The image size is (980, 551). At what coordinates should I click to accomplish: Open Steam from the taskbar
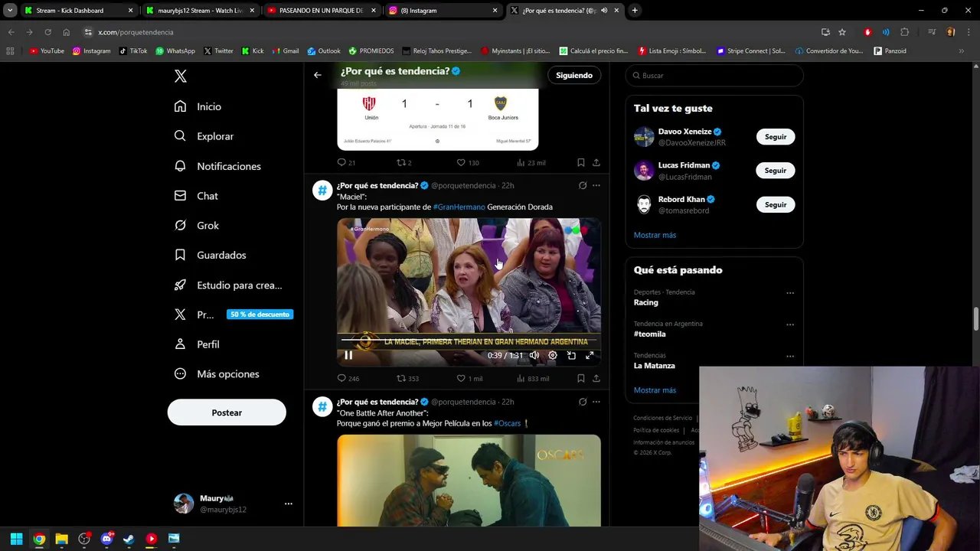click(x=129, y=539)
